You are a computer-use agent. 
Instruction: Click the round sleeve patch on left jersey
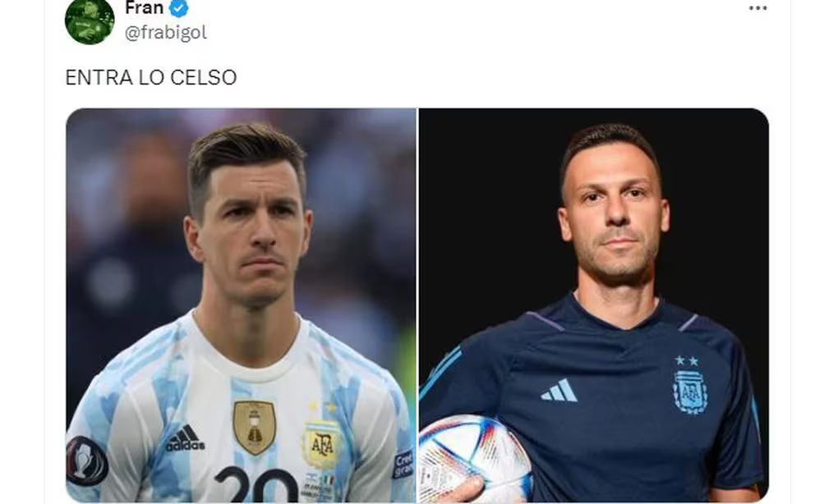(x=86, y=460)
